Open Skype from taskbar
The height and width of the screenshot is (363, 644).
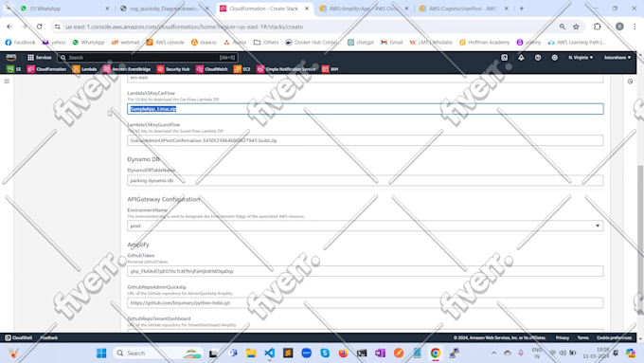tap(325, 354)
